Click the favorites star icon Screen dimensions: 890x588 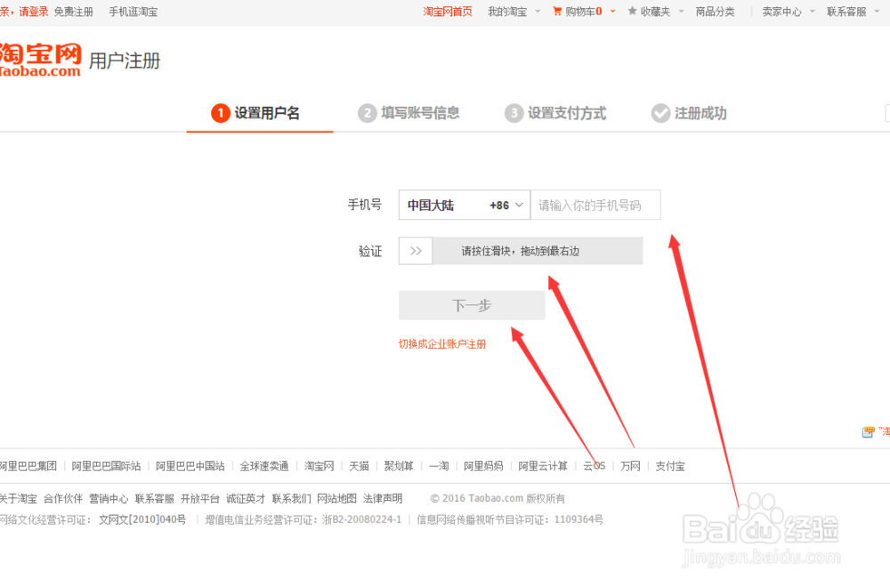point(632,12)
